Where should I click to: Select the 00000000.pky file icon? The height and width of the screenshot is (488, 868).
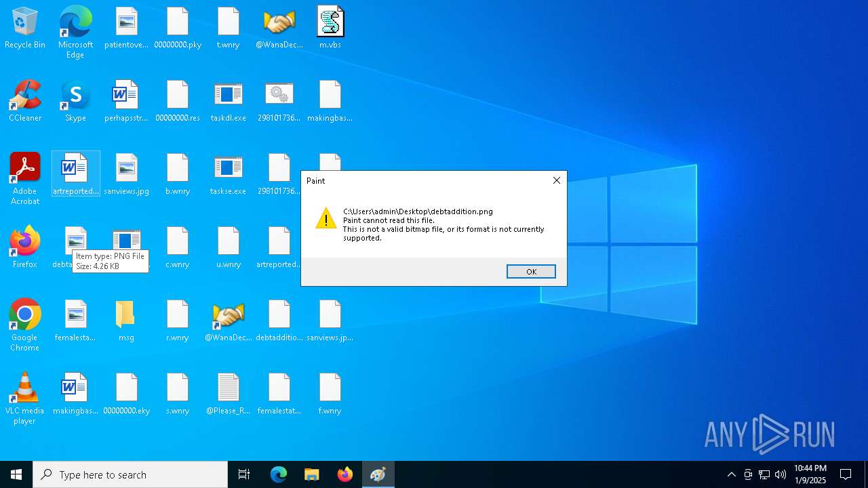click(x=178, y=28)
